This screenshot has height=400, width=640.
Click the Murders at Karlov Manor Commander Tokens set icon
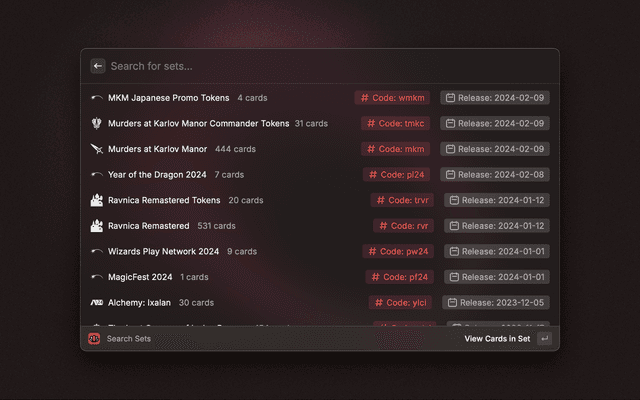click(97, 124)
